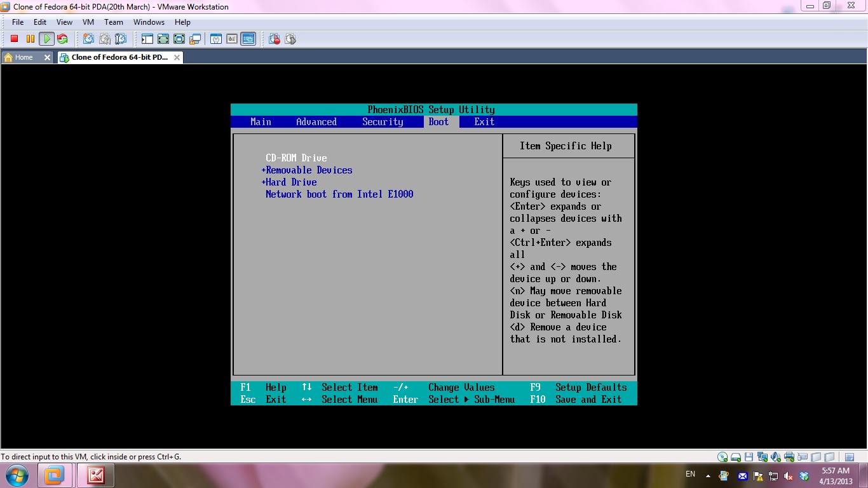
Task: Click the hard disk device status icon
Action: click(736, 457)
